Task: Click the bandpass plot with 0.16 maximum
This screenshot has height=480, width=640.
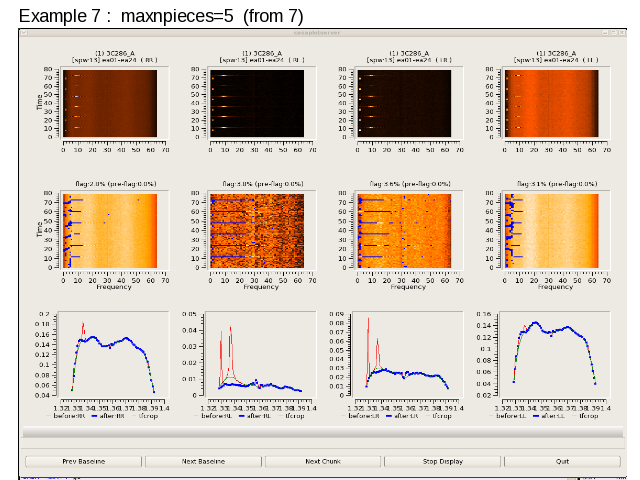Action: [555, 354]
